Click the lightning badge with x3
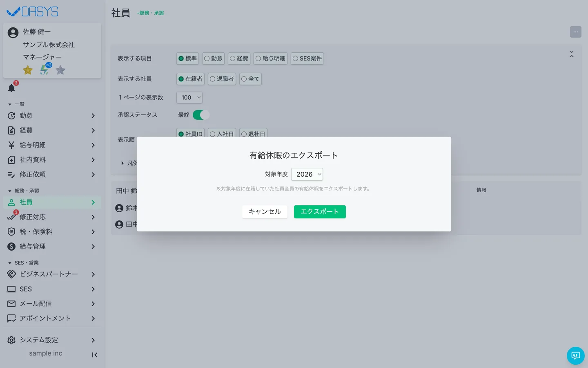This screenshot has height=368, width=588. tap(45, 70)
